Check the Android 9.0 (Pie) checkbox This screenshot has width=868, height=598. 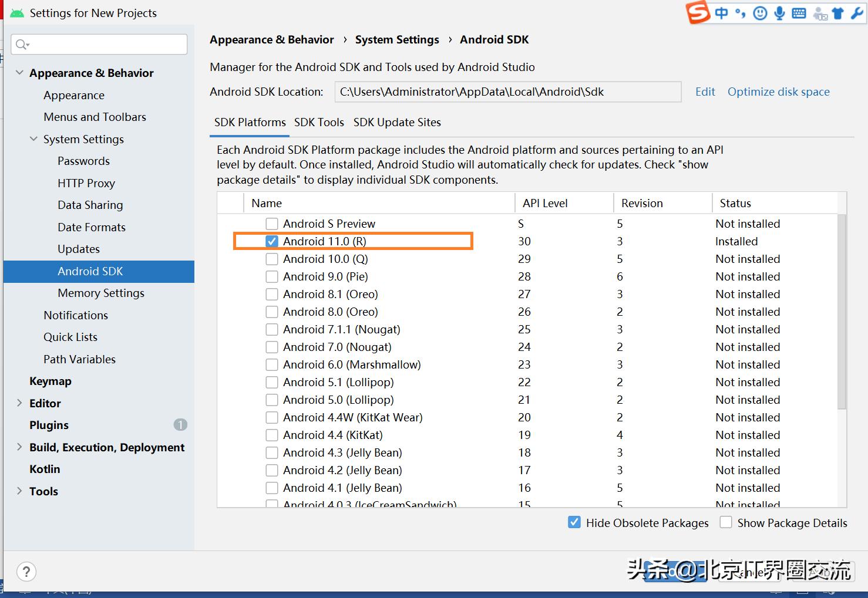point(272,276)
